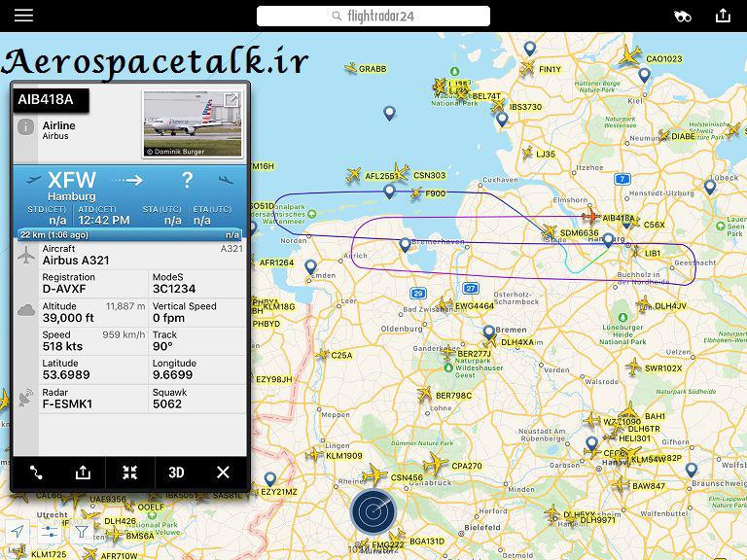Share flight from panel toolbar

(x=83, y=472)
